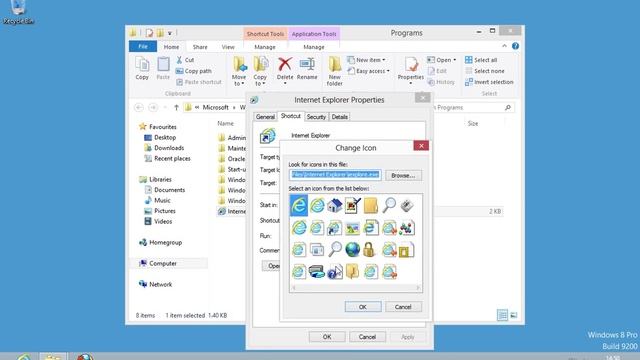
Task: Select the help question-mark document icon
Action: coord(335,272)
